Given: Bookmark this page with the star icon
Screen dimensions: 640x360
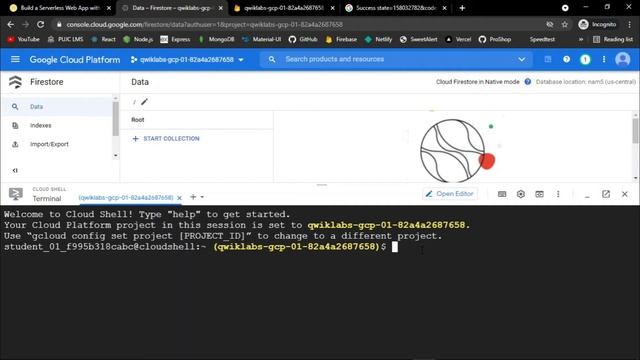Looking at the screenshot, I should 564,24.
